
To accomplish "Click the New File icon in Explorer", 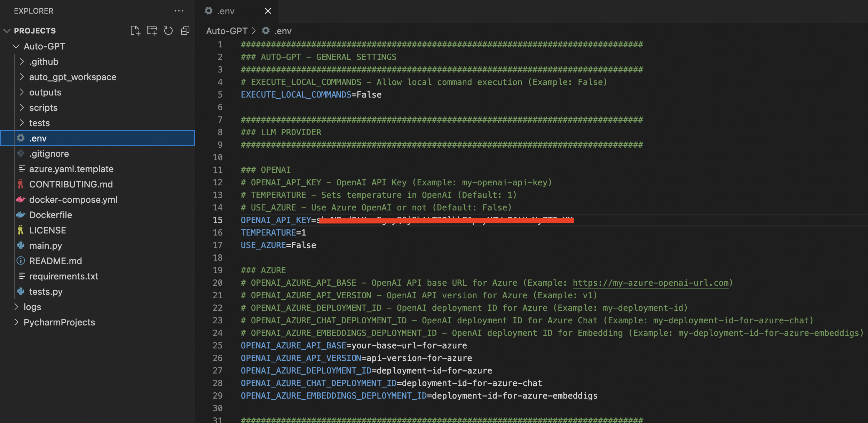I will (135, 31).
